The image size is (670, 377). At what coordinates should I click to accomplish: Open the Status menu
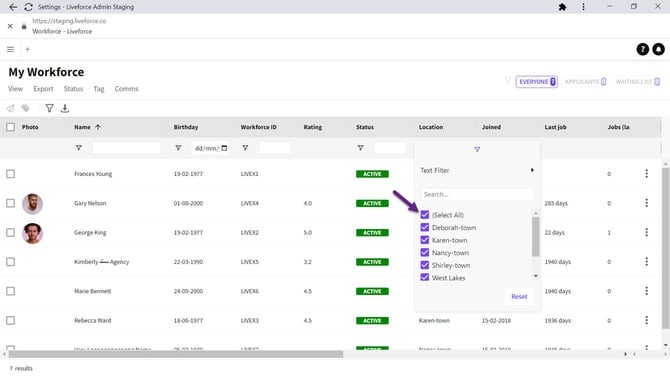73,88
